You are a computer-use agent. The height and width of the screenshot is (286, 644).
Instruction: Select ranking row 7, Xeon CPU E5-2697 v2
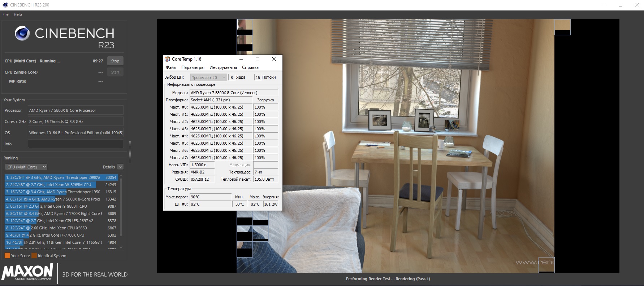pyautogui.click(x=61, y=221)
